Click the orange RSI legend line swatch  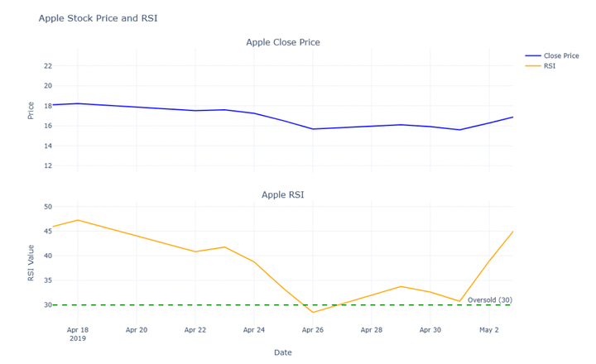tap(532, 66)
